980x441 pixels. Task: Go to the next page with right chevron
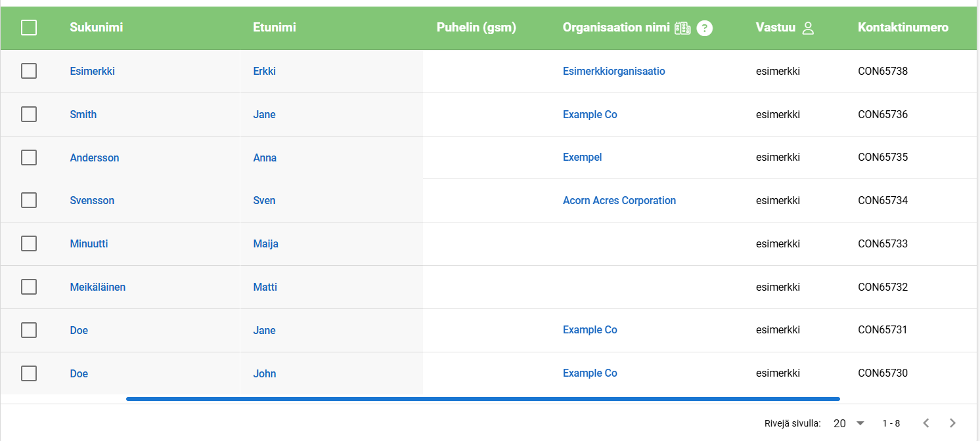(952, 423)
